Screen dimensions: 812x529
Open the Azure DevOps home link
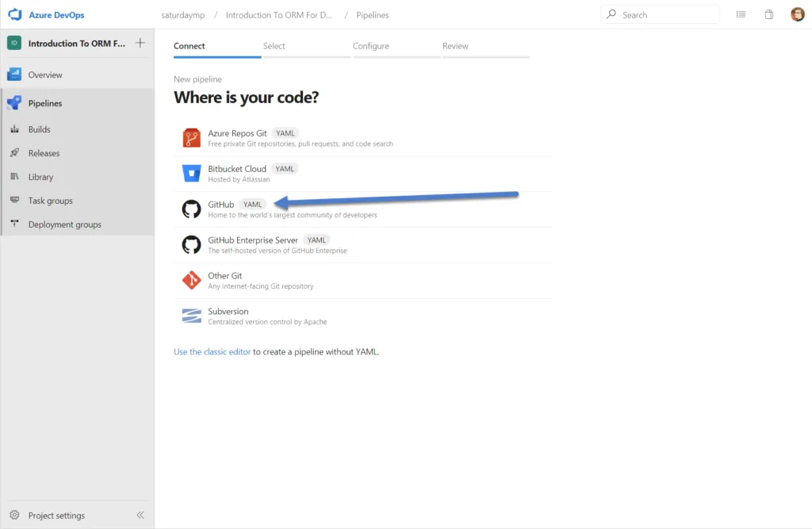(56, 15)
